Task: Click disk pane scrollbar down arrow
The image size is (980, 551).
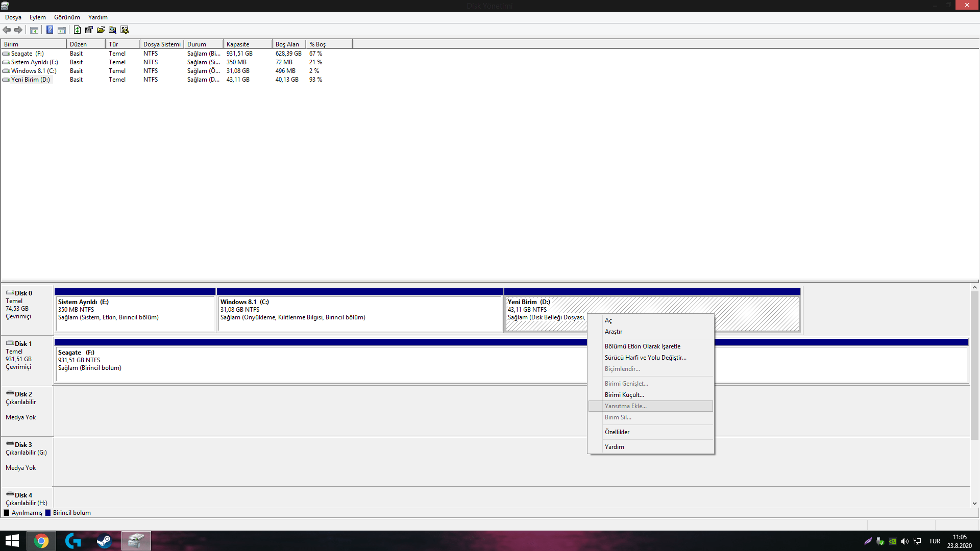Action: click(x=974, y=503)
